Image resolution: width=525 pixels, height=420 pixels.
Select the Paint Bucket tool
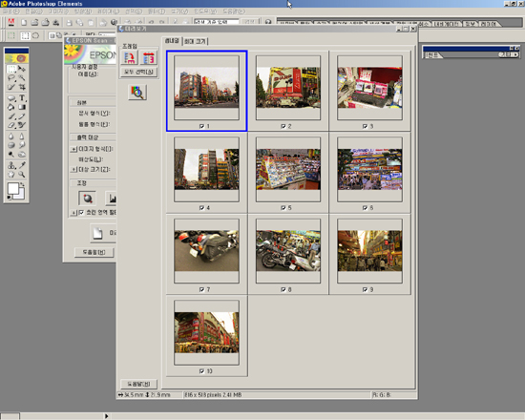pyautogui.click(x=11, y=107)
